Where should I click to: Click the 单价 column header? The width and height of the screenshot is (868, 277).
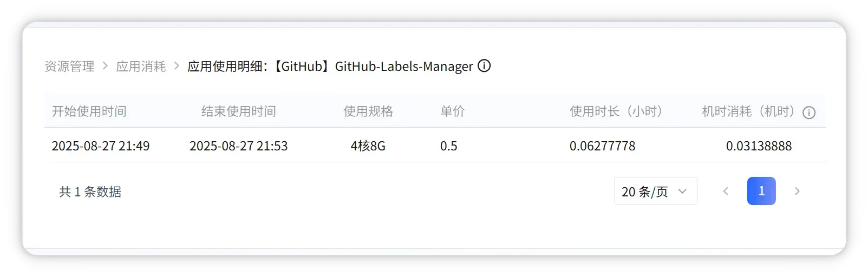[452, 111]
